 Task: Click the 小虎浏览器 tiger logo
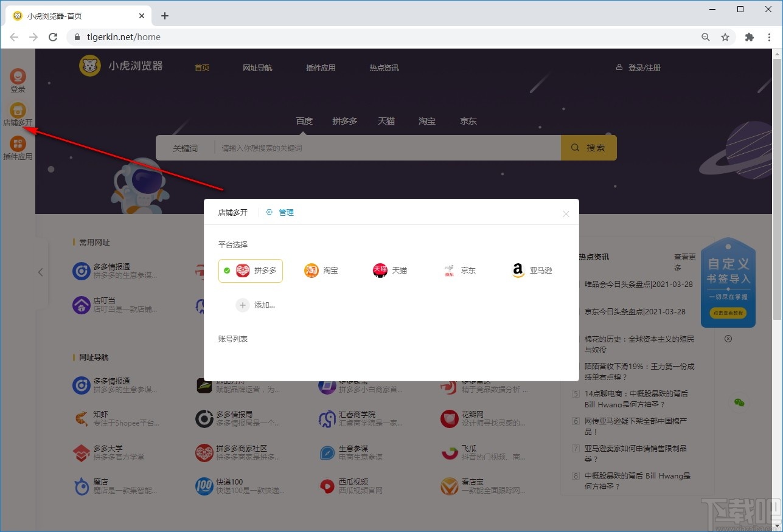(x=90, y=66)
